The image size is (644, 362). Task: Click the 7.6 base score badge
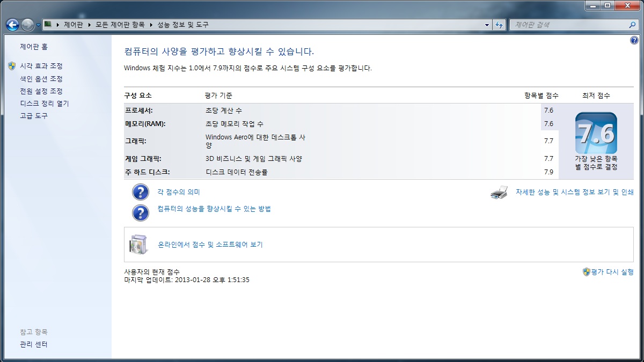[596, 133]
